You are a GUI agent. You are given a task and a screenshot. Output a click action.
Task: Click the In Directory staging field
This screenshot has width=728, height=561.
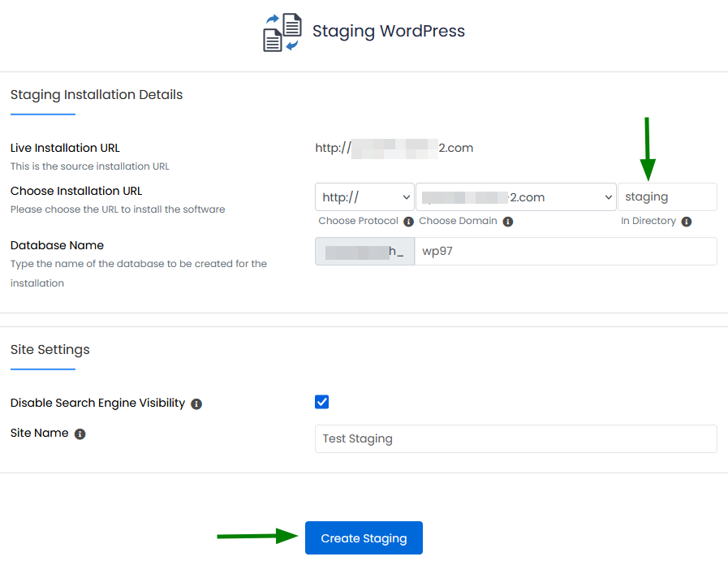point(667,197)
